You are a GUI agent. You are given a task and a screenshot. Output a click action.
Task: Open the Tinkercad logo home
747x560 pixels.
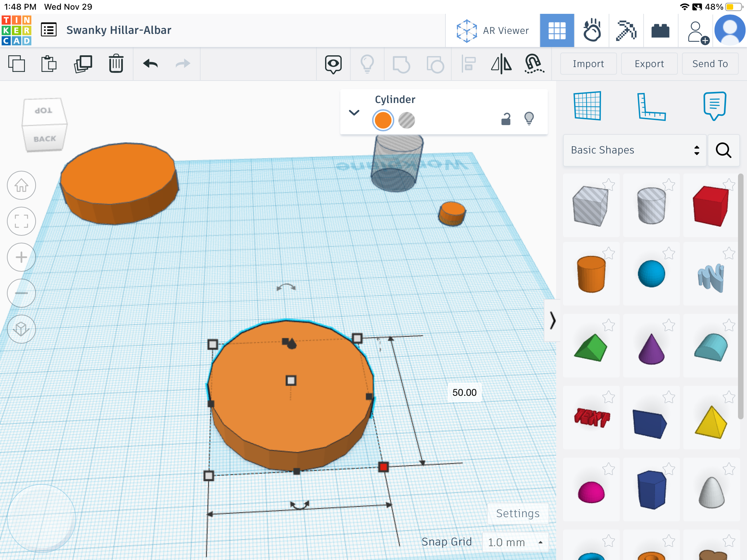(17, 30)
